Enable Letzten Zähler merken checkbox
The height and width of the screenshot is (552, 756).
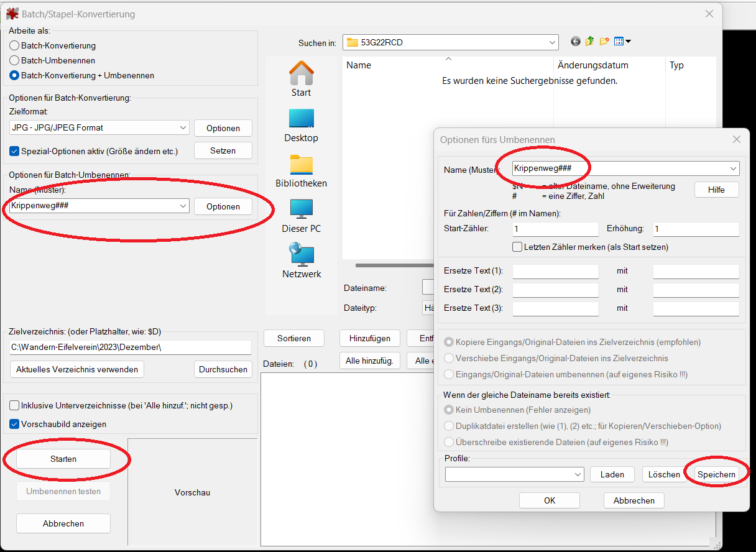pos(517,247)
